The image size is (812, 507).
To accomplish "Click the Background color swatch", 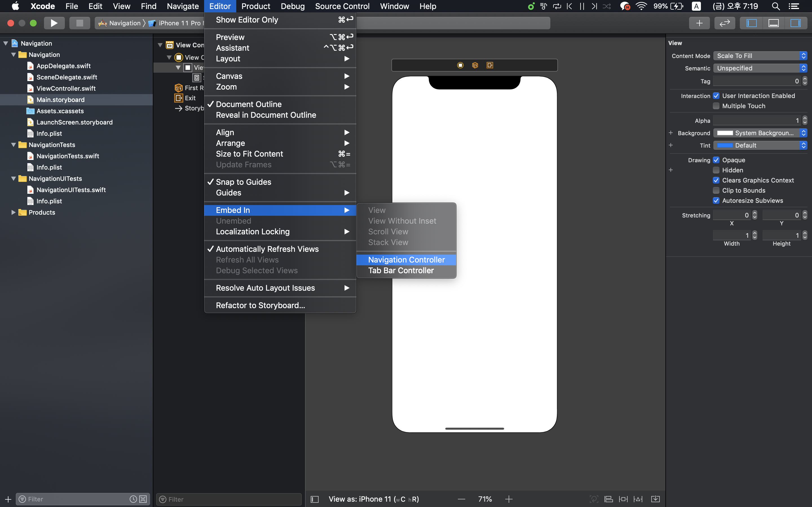I will 725,133.
